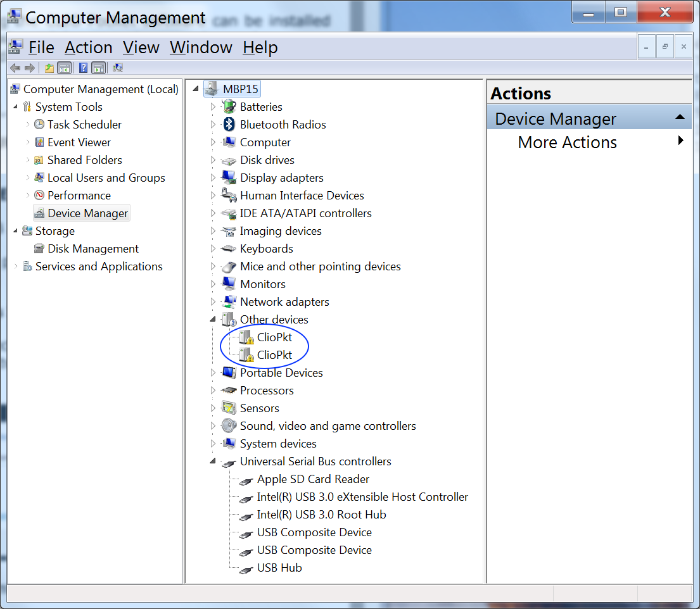Click the Display adapters icon
Viewport: 700px width, 609px height.
coord(229,177)
